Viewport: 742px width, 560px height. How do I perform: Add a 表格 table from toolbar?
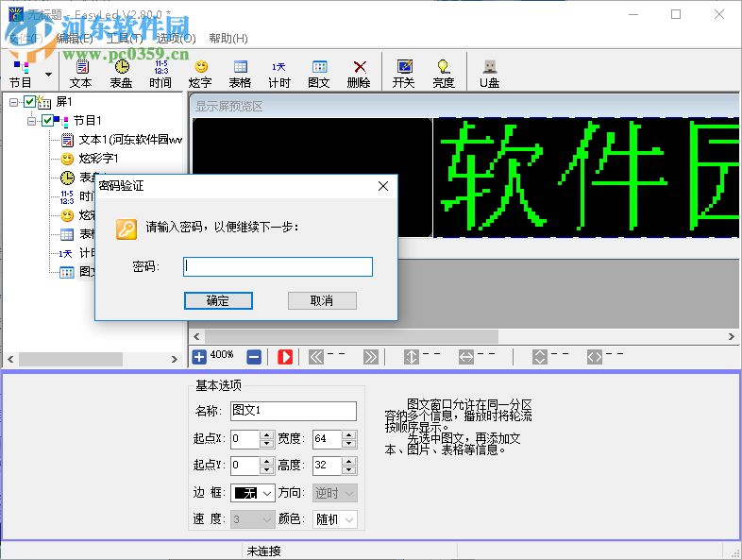coord(240,74)
